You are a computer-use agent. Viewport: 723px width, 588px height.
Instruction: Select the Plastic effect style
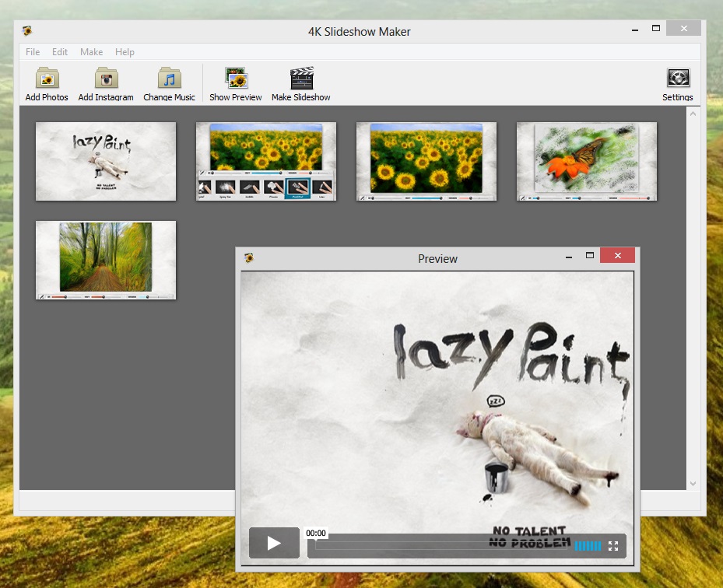click(x=272, y=187)
